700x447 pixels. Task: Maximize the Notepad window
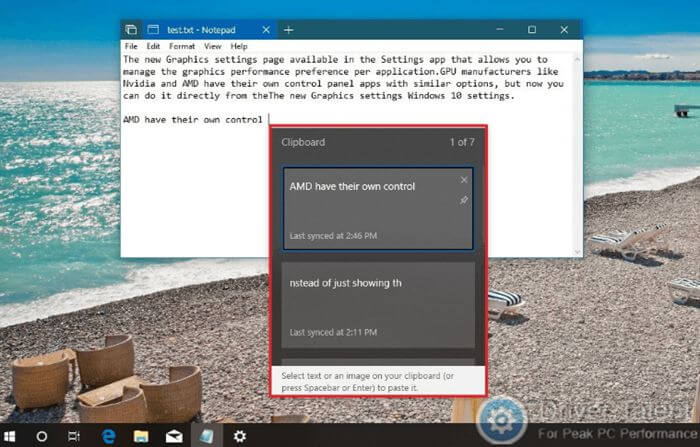pos(532,29)
